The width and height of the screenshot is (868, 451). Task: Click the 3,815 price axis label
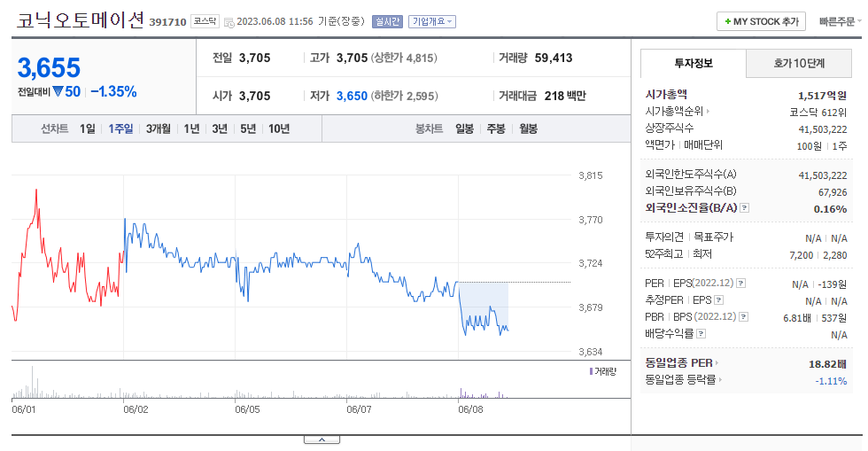(x=591, y=175)
